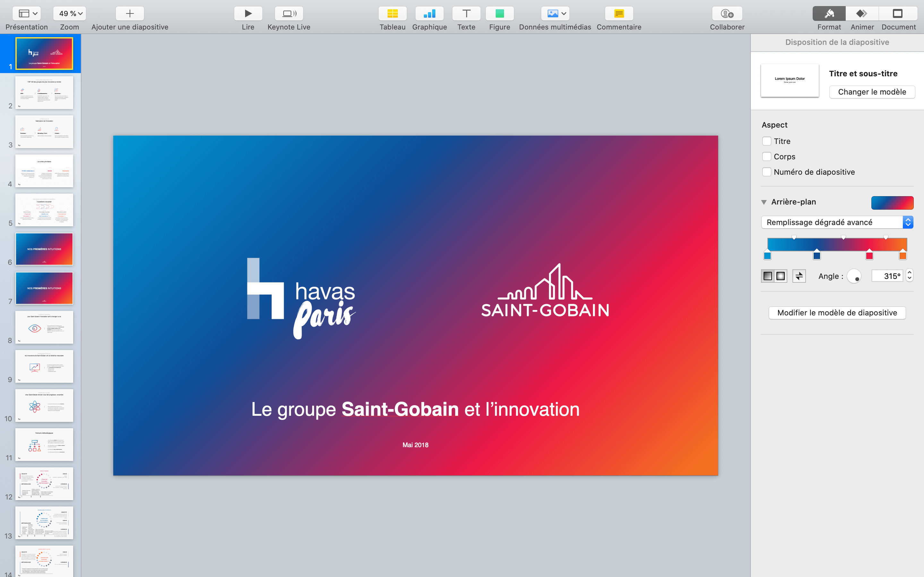Insert a shape with Figure icon
This screenshot has height=577, width=924.
tap(500, 14)
